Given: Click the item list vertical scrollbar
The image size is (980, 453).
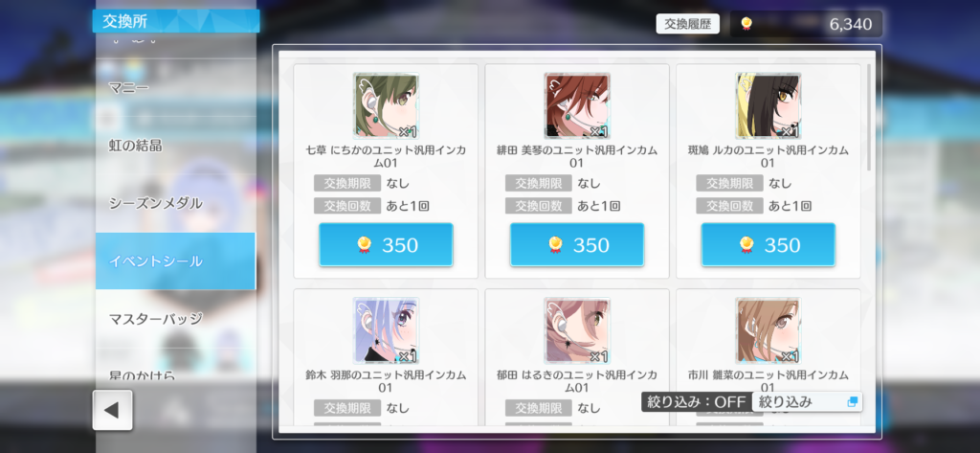Looking at the screenshot, I should (869, 118).
